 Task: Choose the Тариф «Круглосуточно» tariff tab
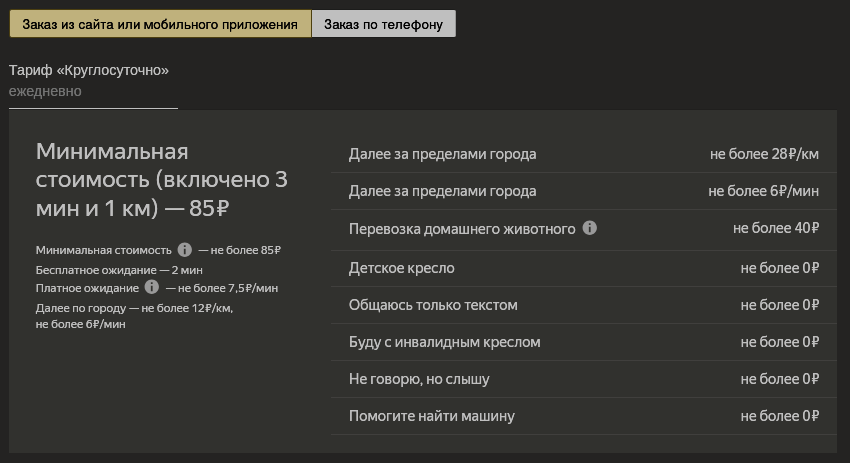tap(89, 70)
